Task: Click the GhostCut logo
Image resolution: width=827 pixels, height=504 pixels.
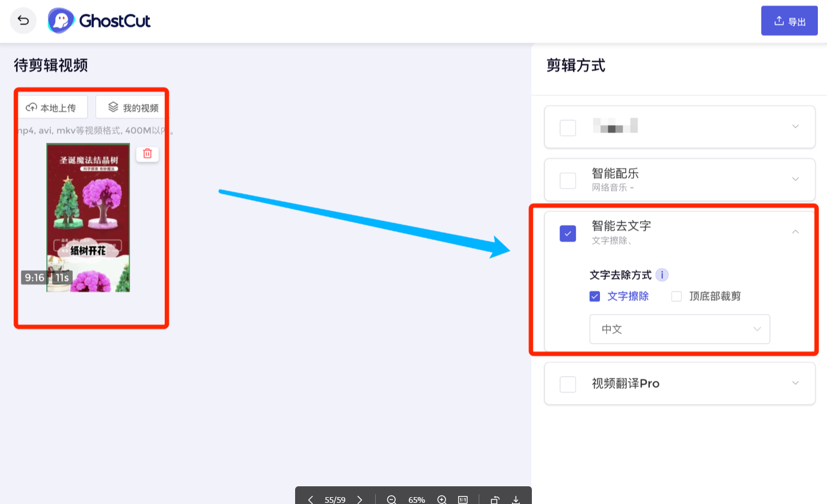Action: (98, 20)
